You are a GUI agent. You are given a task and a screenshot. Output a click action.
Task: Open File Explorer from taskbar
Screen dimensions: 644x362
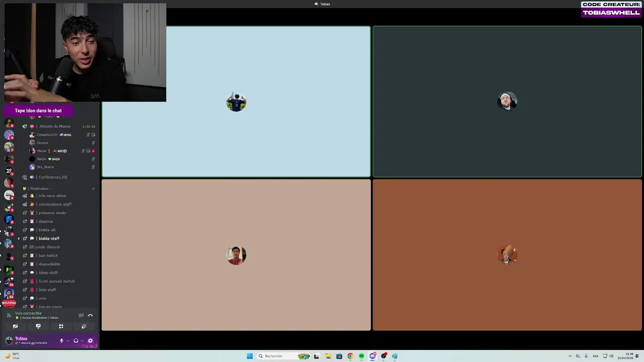point(328,356)
